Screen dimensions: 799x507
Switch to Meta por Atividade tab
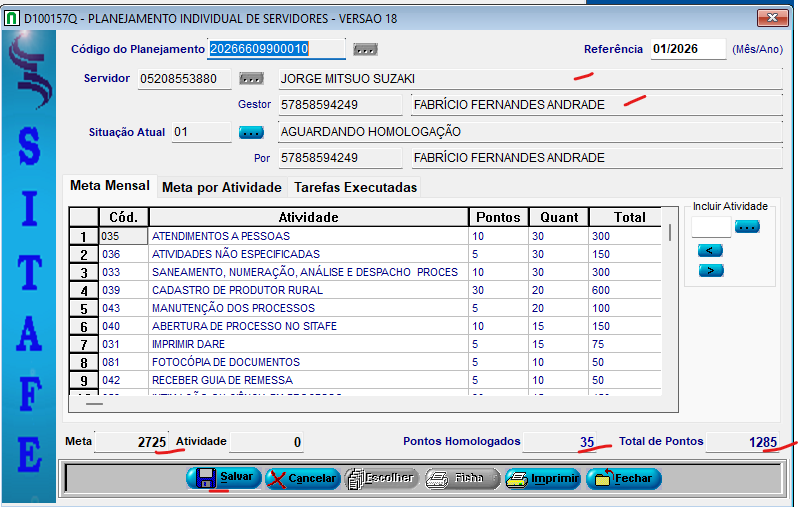click(x=221, y=187)
